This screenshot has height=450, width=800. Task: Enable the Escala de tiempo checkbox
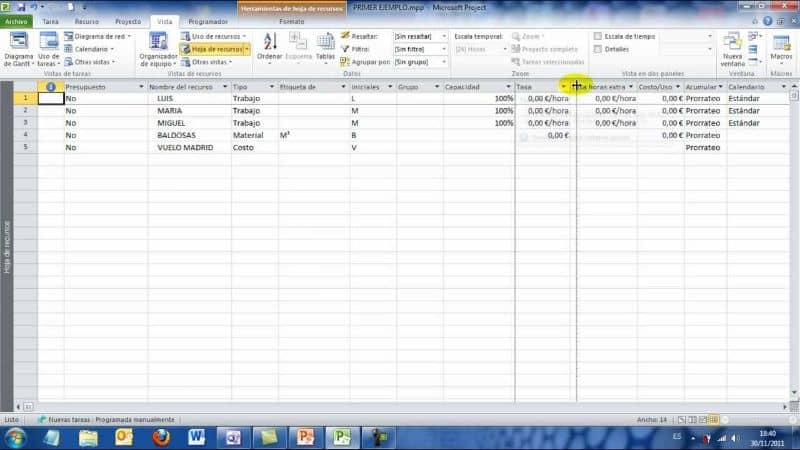tap(597, 36)
